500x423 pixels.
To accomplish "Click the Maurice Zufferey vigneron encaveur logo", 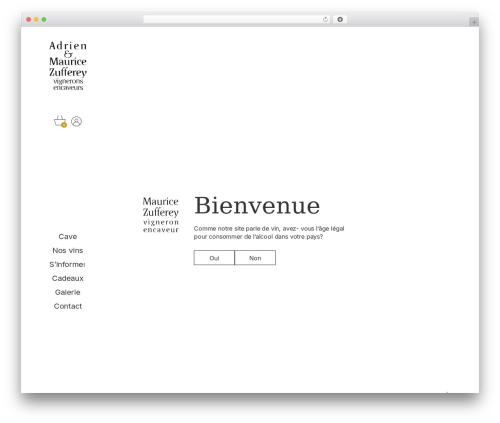I will (161, 215).
